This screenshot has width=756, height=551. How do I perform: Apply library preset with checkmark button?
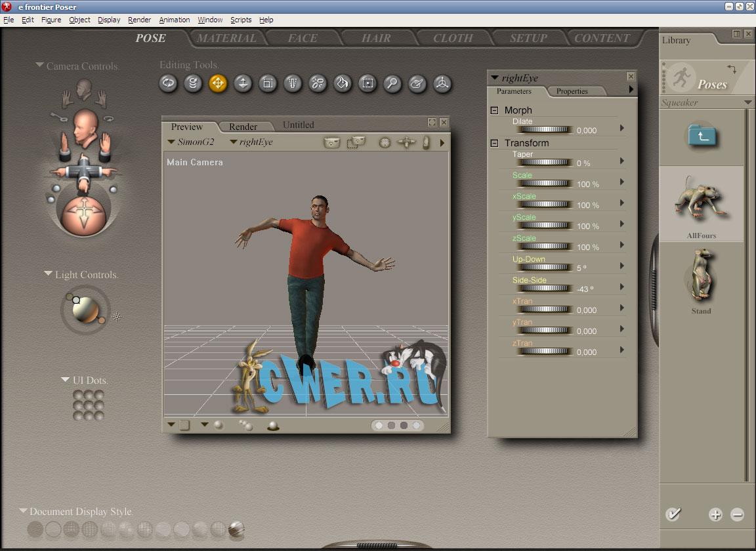673,514
